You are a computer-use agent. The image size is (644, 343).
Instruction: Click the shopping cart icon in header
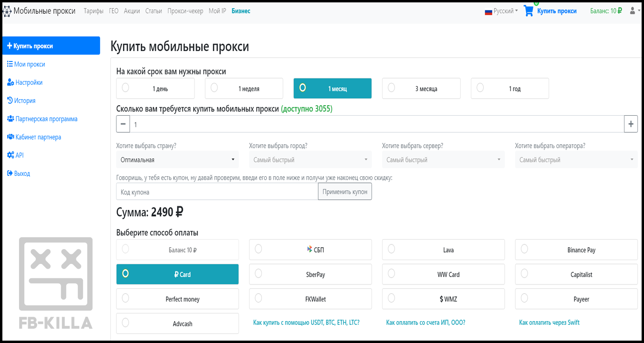coord(529,11)
